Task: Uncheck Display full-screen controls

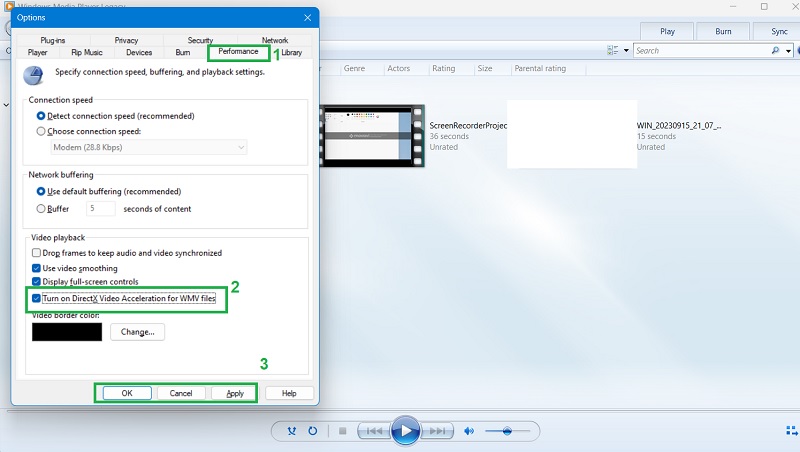Action: pyautogui.click(x=36, y=281)
